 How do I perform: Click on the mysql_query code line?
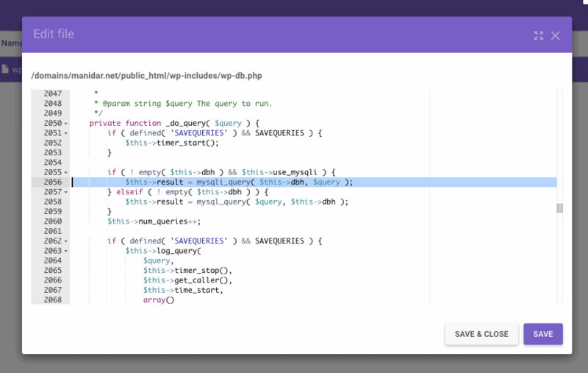pos(235,202)
